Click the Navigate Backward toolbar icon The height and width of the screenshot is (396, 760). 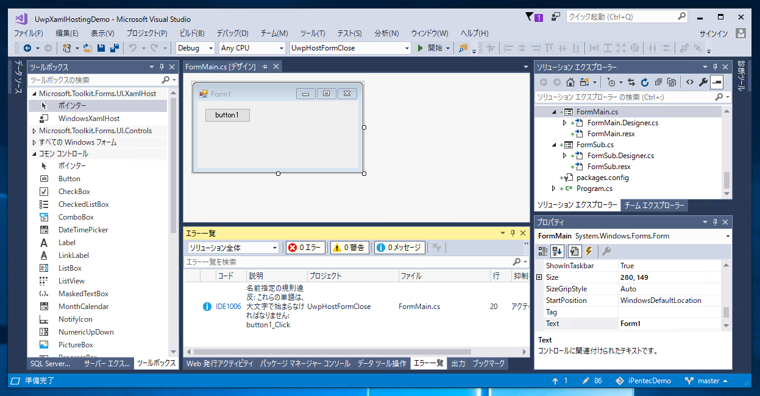click(x=27, y=48)
